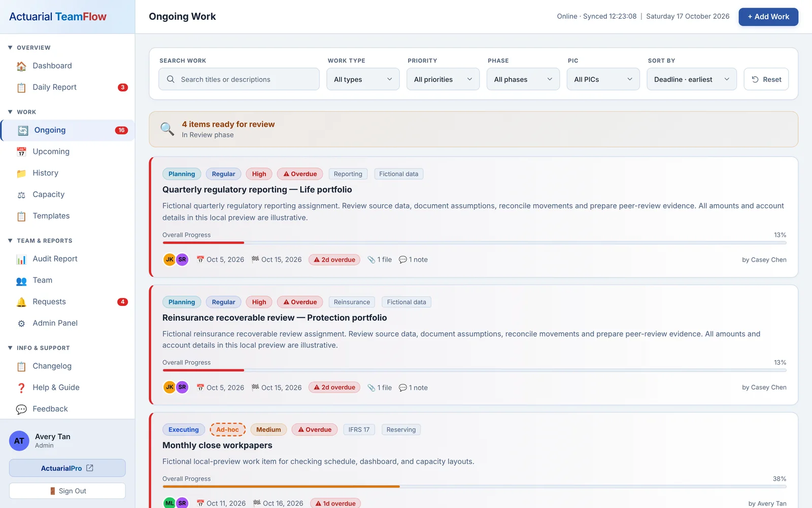Open Dashboard house icon in sidebar
The width and height of the screenshot is (812, 508).
coord(21,66)
